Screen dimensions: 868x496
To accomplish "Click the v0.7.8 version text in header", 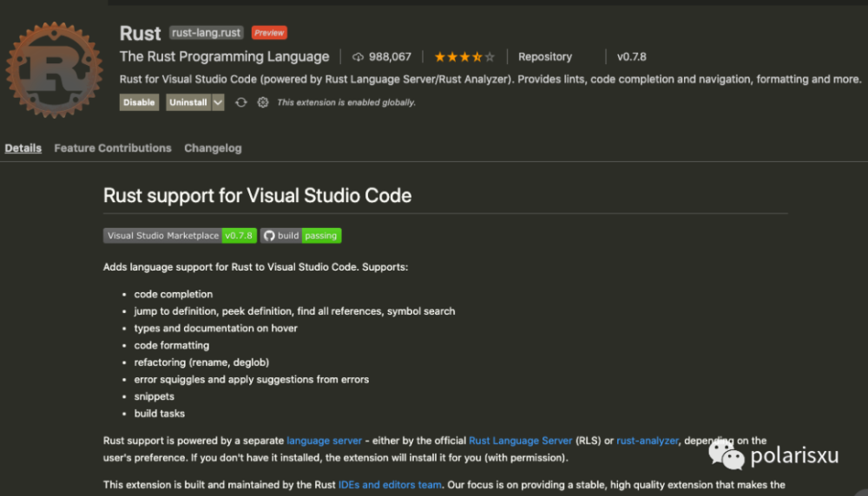I will 632,57.
